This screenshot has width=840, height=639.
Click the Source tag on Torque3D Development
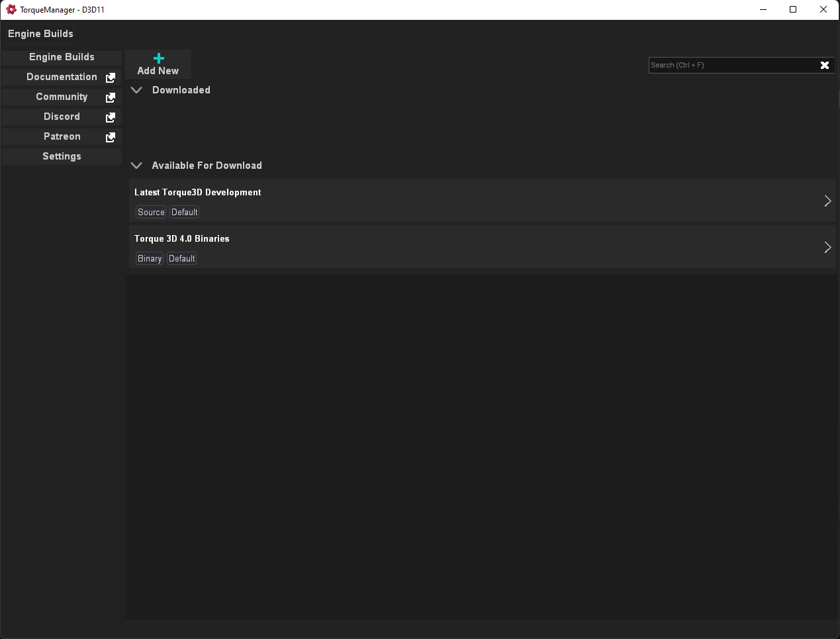point(151,212)
